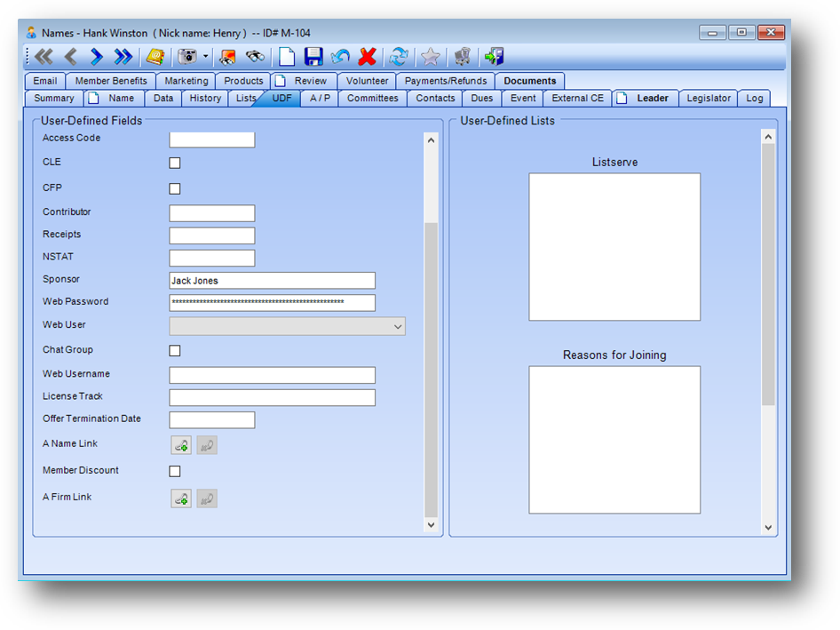The width and height of the screenshot is (840, 630).
Task: Open the Data tab
Action: coord(163,98)
